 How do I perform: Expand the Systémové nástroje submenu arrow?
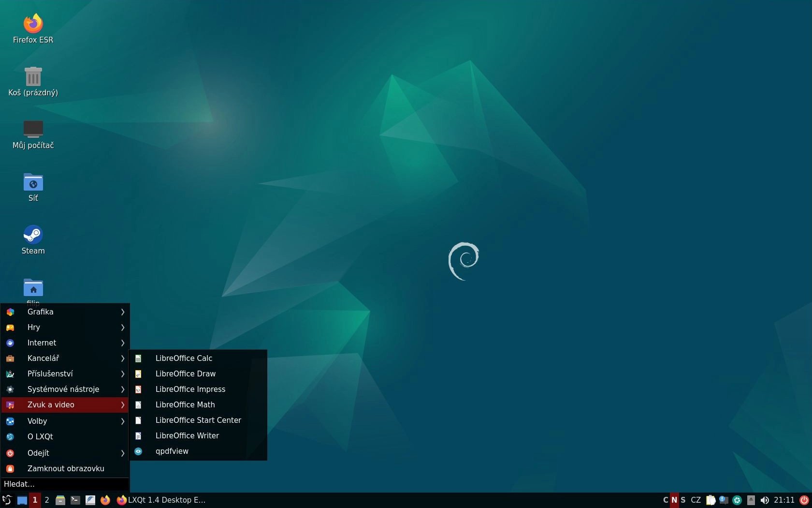(x=123, y=389)
